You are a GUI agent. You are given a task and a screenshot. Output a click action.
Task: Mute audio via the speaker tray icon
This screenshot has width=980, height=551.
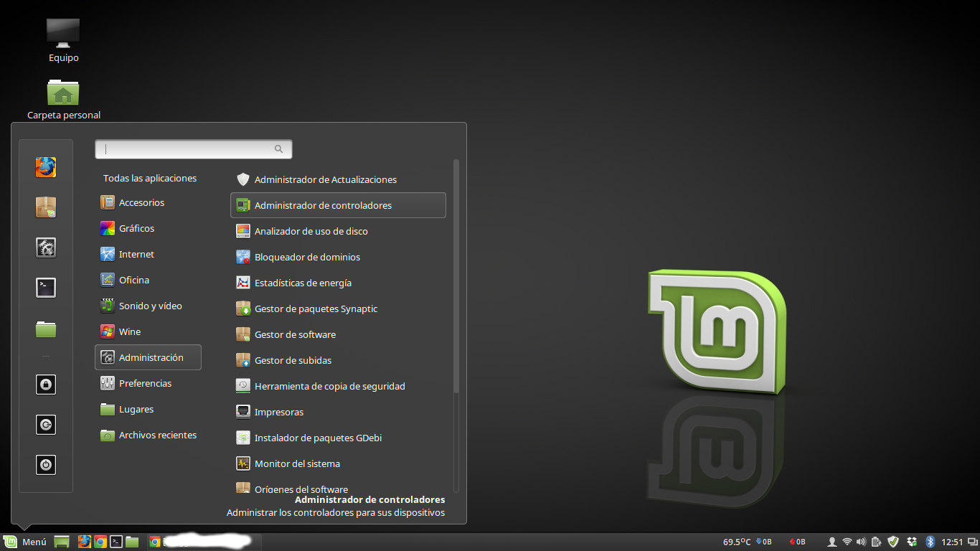coord(860,542)
